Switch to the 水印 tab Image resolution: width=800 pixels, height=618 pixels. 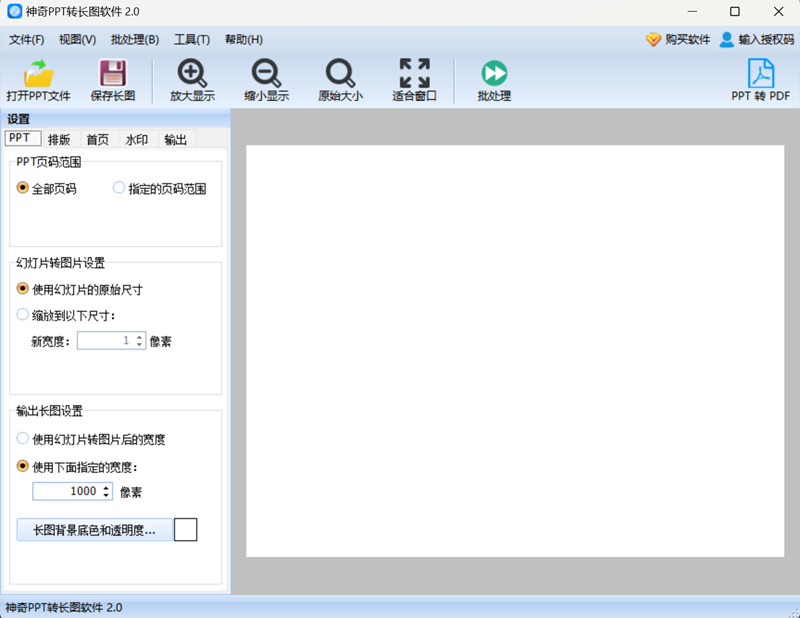click(136, 140)
